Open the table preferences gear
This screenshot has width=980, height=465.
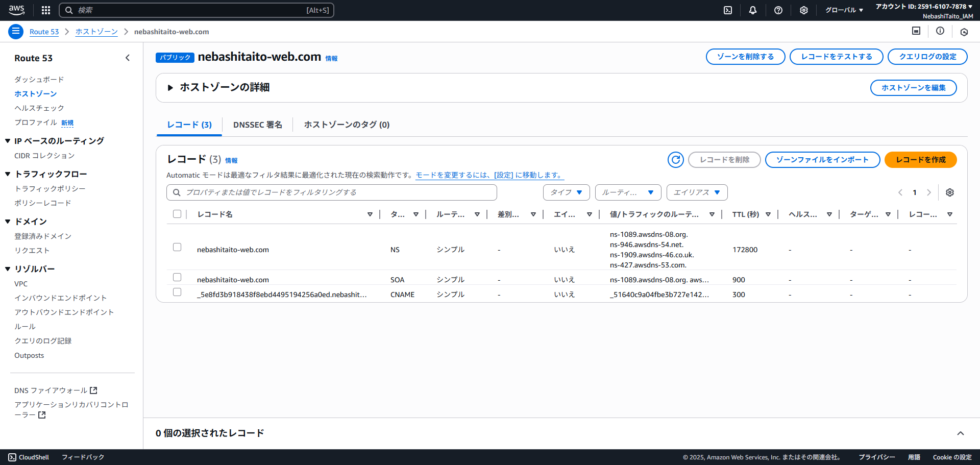point(950,192)
